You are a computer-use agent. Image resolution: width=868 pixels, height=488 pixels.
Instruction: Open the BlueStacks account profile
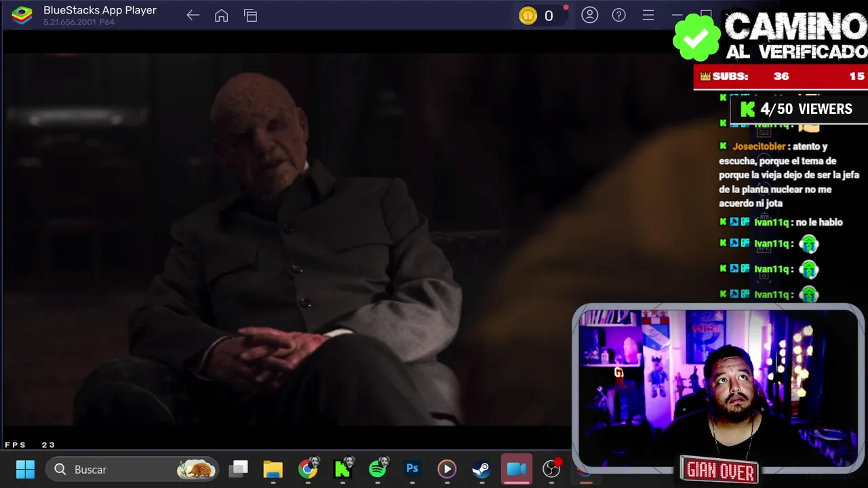click(589, 15)
